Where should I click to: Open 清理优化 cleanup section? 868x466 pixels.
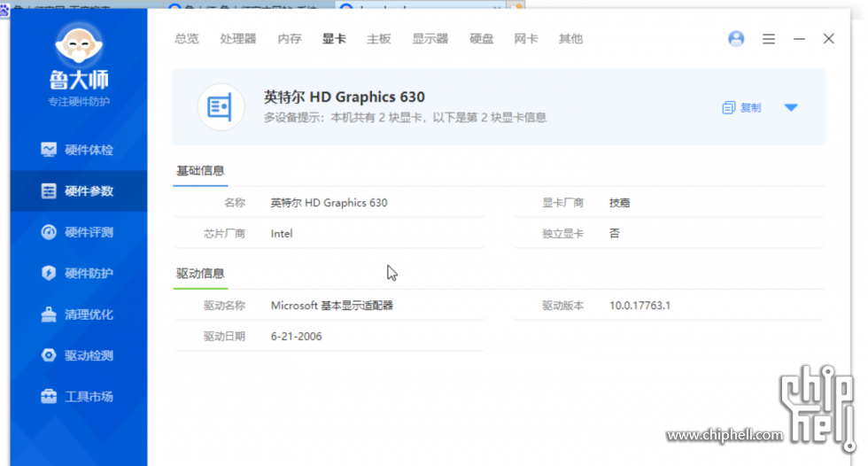pyautogui.click(x=79, y=315)
